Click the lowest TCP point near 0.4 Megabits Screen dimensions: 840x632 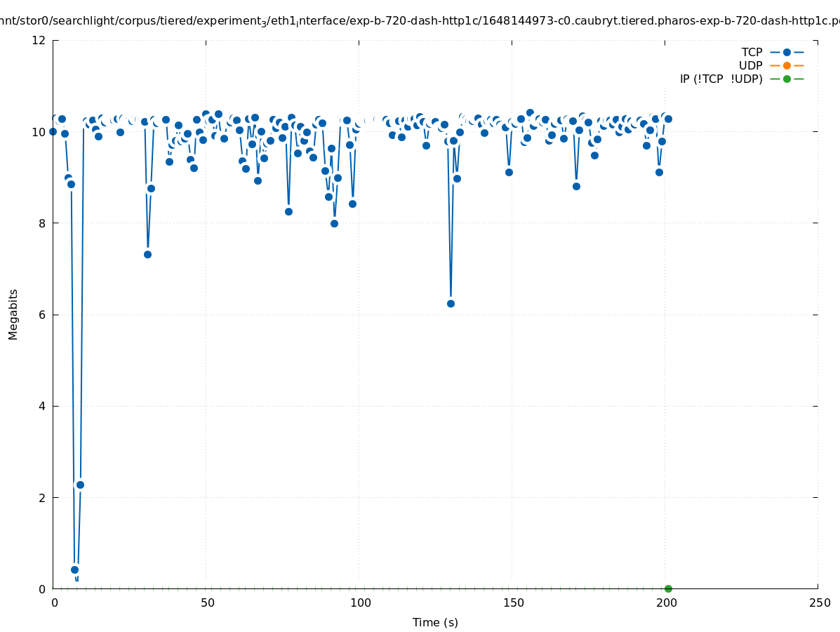[74, 570]
